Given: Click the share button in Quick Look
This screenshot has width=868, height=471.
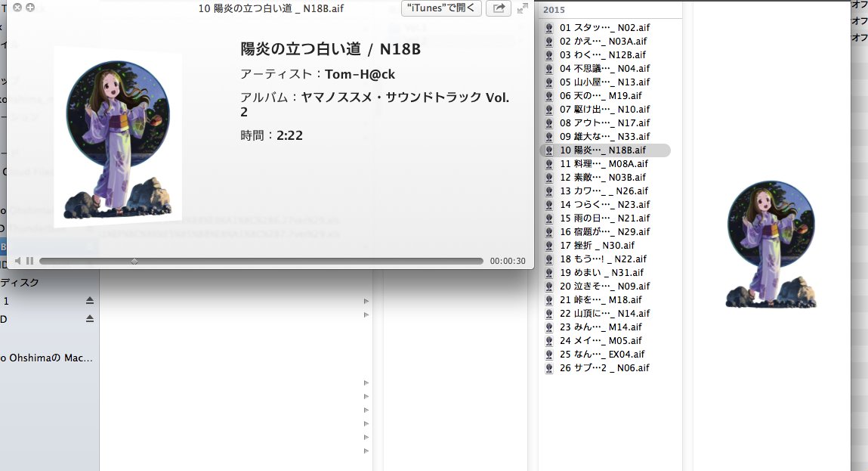Looking at the screenshot, I should [x=499, y=8].
